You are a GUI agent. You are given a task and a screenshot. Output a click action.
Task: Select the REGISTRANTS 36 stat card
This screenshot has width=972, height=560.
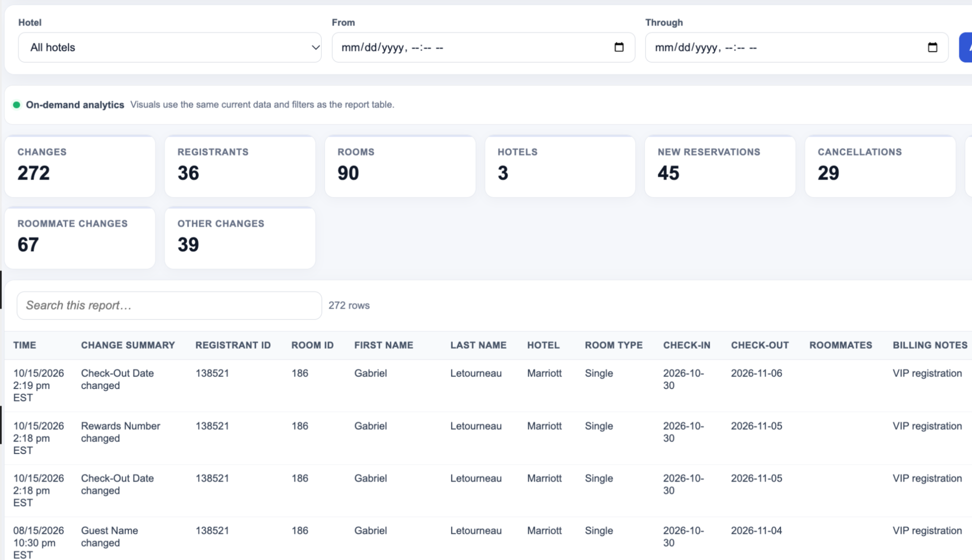(240, 166)
